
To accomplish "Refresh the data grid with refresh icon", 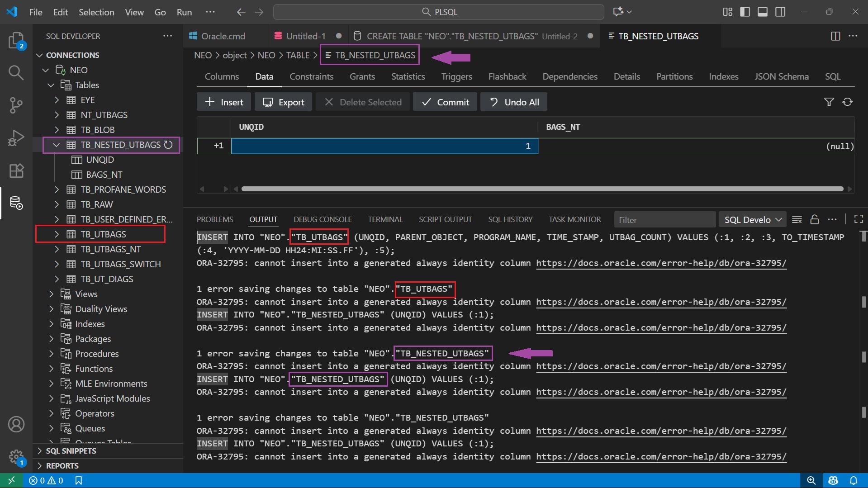I will 847,102.
